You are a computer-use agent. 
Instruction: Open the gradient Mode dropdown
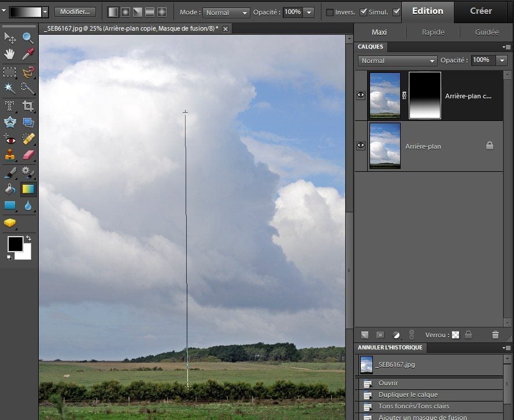click(226, 12)
